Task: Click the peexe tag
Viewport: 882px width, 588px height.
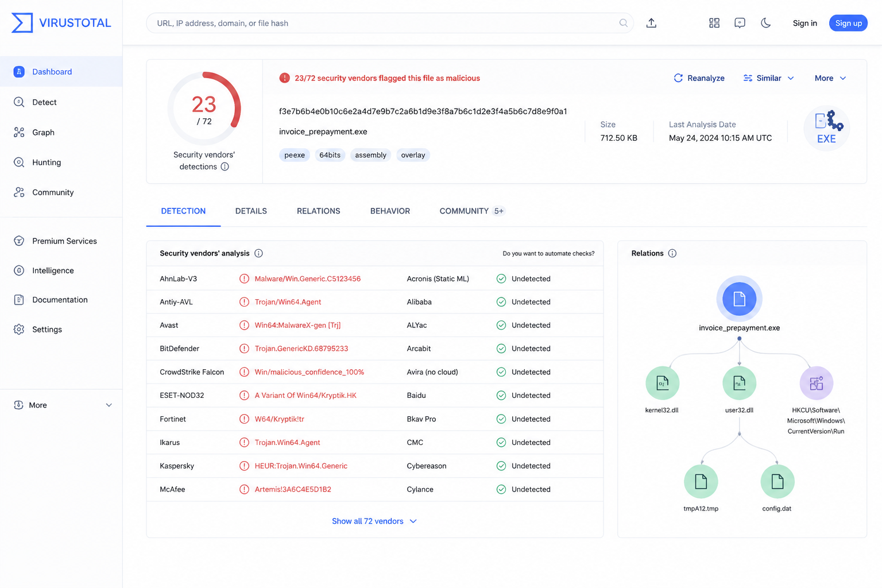Action: click(x=295, y=155)
